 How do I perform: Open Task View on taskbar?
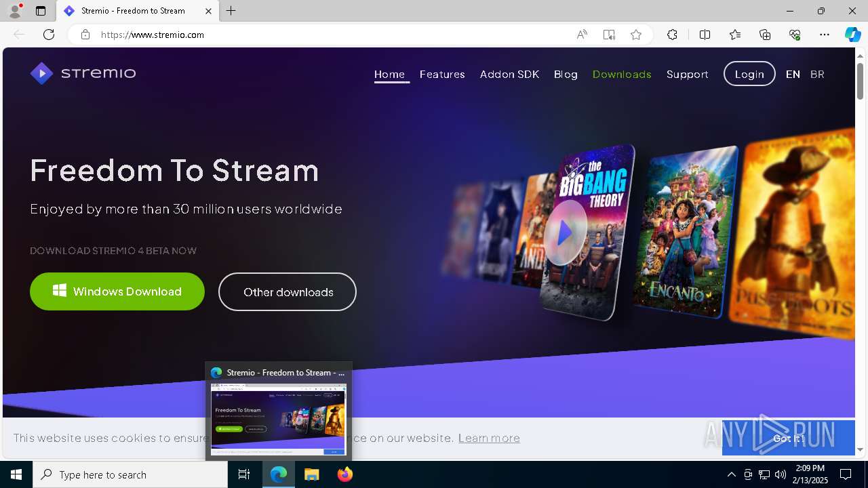tap(244, 474)
